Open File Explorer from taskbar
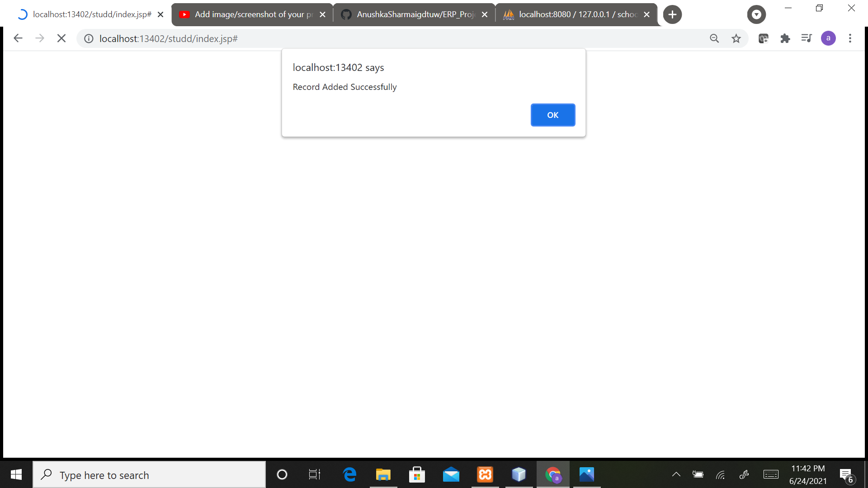 383,474
